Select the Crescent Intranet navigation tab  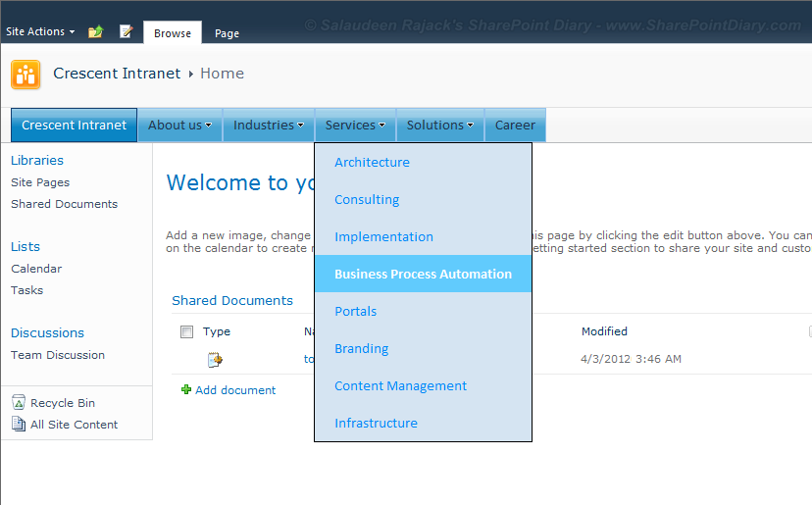75,125
